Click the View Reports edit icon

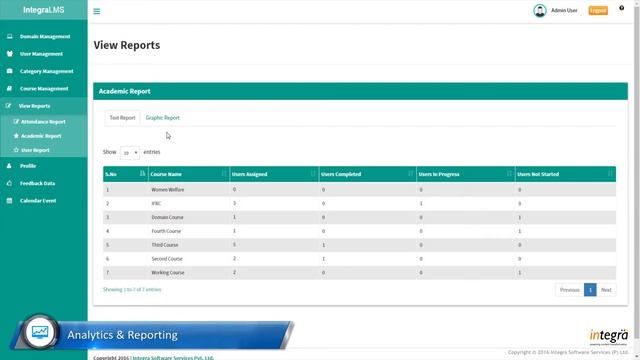point(8,106)
